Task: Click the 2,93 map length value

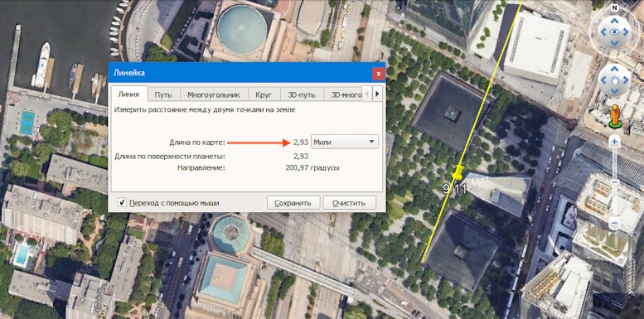Action: [x=301, y=143]
